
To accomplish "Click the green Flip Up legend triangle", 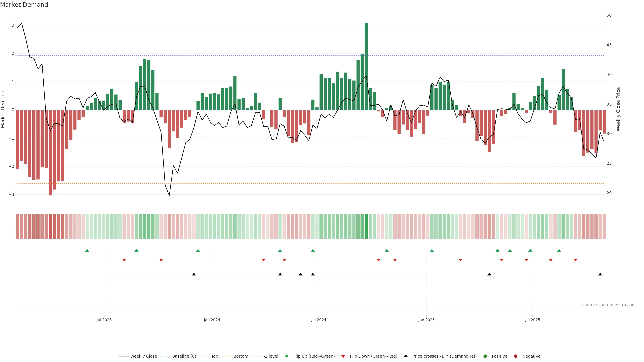I will [287, 356].
